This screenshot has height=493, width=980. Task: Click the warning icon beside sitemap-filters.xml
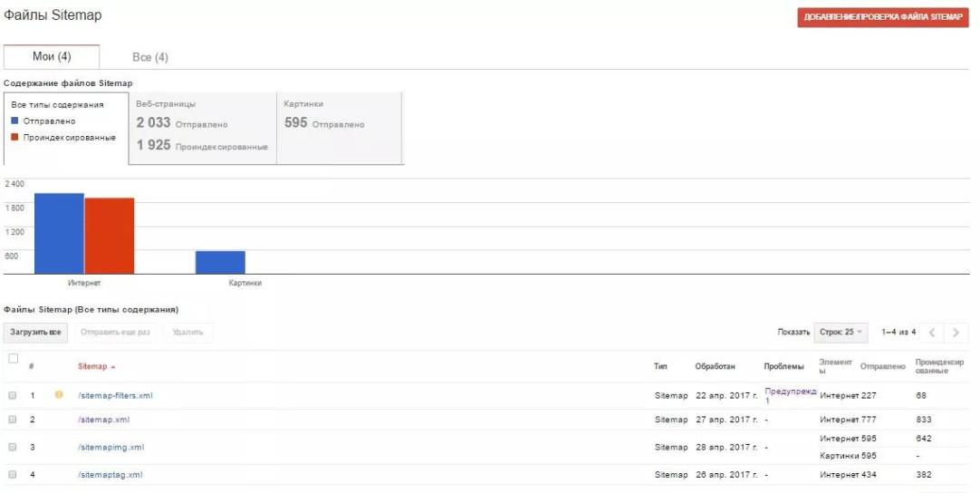pyautogui.click(x=59, y=395)
